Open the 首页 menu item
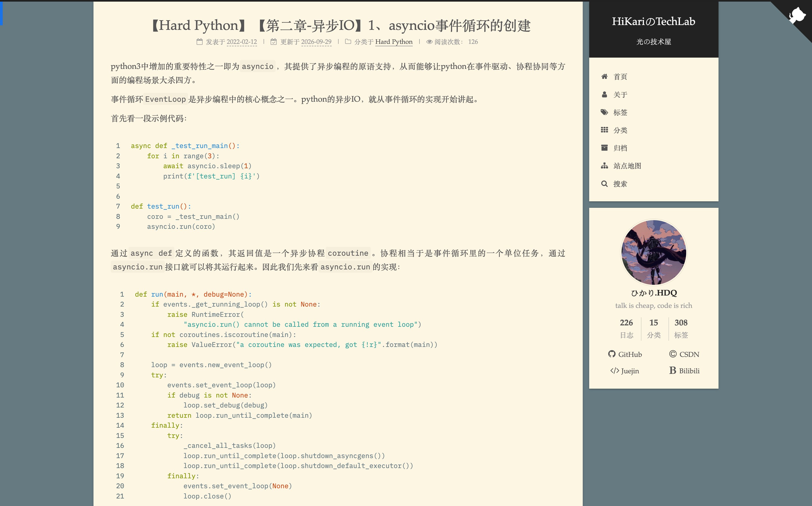The height and width of the screenshot is (506, 812). point(620,77)
